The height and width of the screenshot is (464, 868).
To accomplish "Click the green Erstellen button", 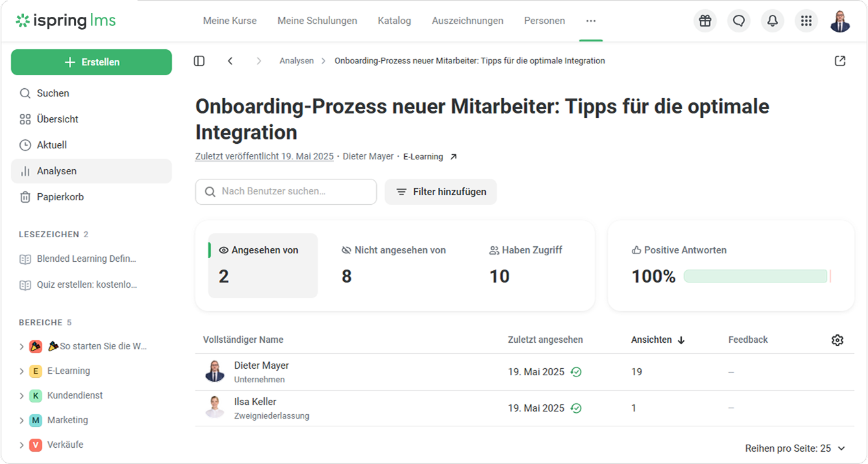I will (91, 62).
